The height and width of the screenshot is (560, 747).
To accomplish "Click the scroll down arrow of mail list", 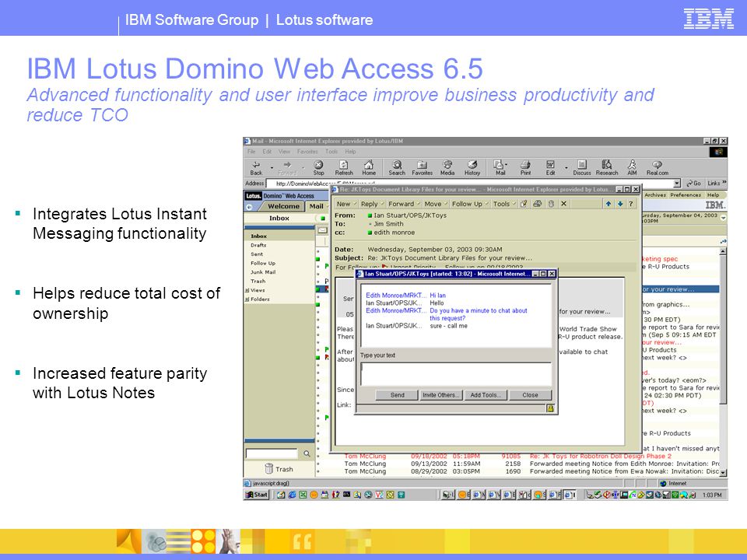I will click(723, 473).
